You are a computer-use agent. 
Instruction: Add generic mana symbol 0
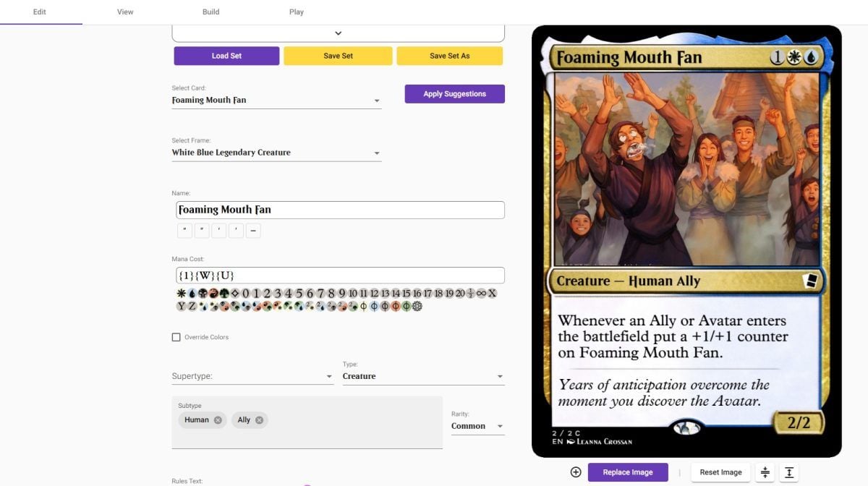pyautogui.click(x=245, y=294)
